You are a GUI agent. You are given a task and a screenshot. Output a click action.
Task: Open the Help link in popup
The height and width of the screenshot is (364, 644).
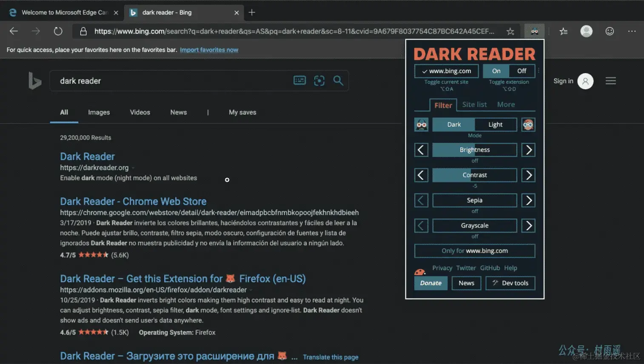(x=510, y=268)
